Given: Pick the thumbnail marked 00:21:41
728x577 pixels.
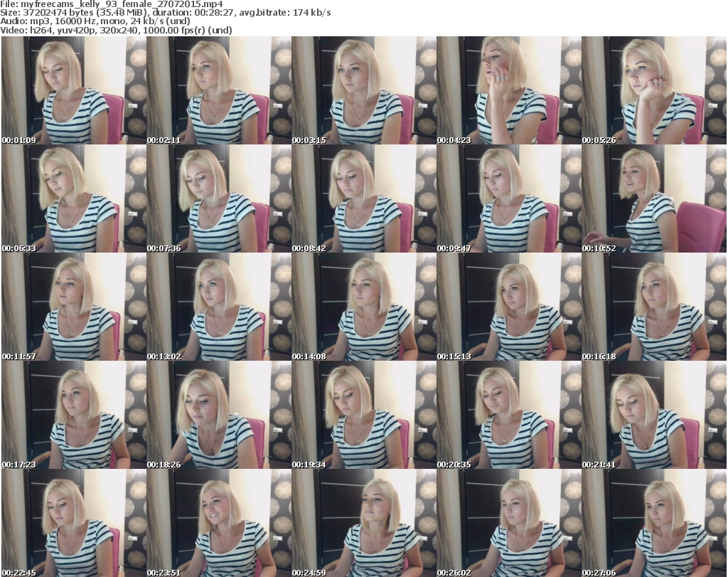Looking at the screenshot, I should click(654, 415).
